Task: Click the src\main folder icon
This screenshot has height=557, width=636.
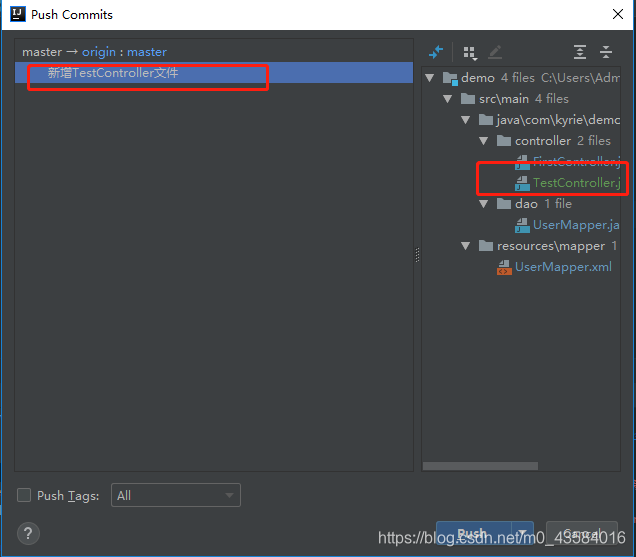Action: 468,99
